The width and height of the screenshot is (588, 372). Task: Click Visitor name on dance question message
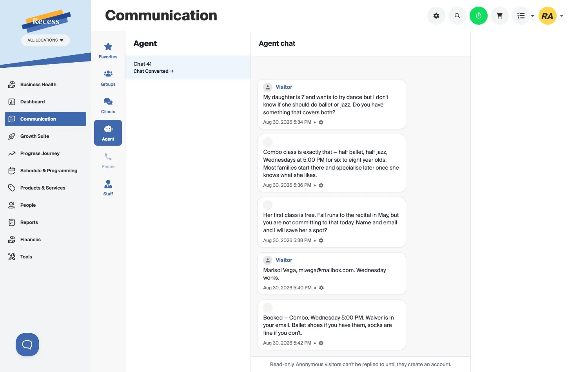tap(284, 87)
